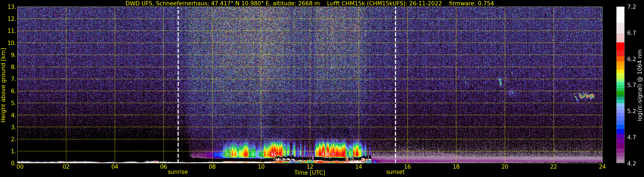This screenshot has height=177, width=644.
Task: Click the faint green echo near 20 UTC at 6.5 km
Action: coord(500,82)
